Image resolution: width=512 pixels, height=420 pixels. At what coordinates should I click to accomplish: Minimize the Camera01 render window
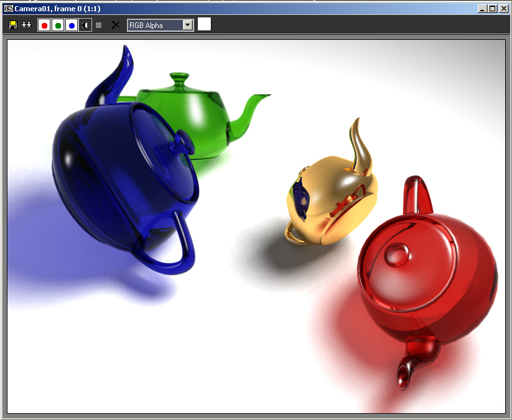482,9
